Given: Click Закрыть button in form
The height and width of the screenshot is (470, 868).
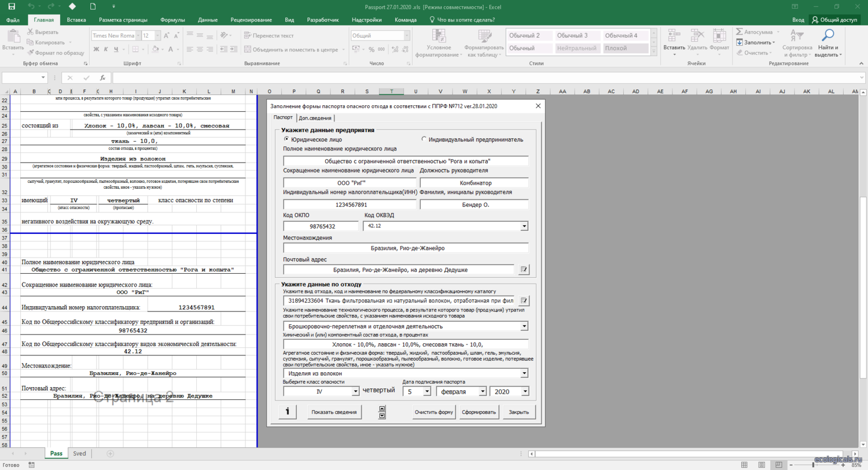Looking at the screenshot, I should (x=519, y=412).
